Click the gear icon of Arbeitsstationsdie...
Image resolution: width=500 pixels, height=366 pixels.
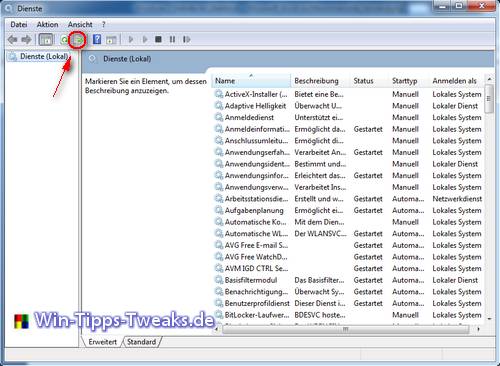pyautogui.click(x=219, y=199)
